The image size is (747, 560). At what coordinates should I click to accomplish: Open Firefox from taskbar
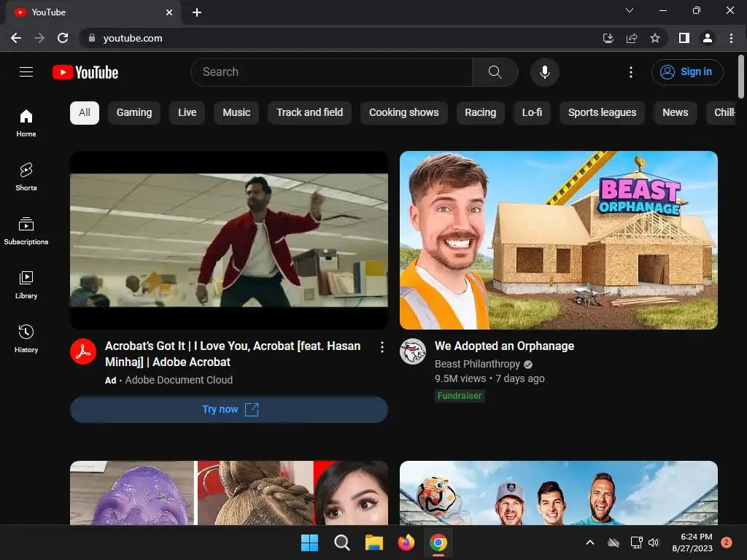[x=406, y=542]
